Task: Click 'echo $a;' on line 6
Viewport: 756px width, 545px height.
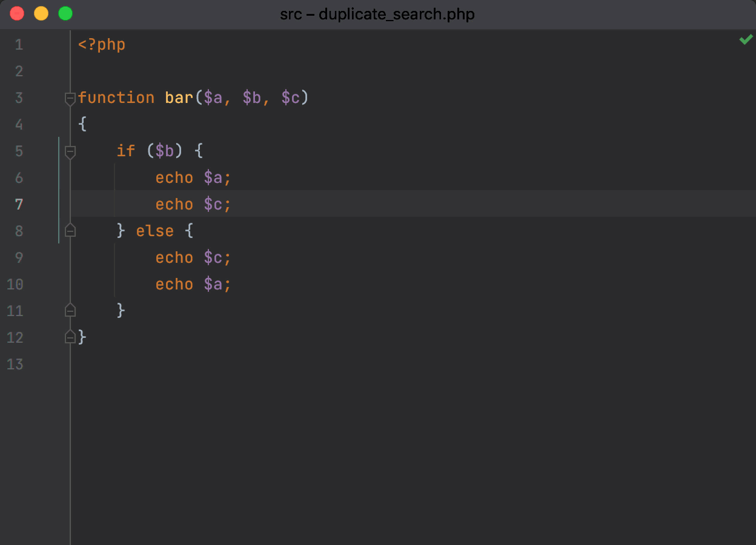Action: point(194,178)
